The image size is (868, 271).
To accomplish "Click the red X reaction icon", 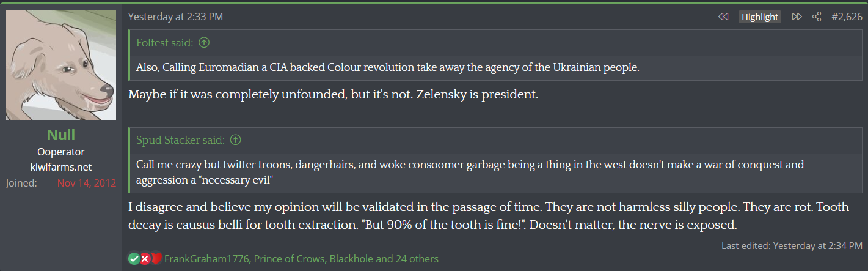I will coord(145,259).
